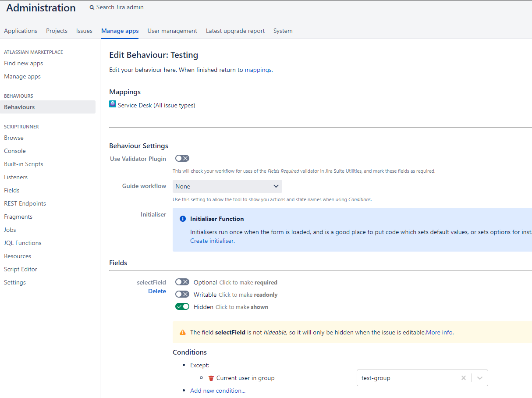
Task: Toggle selectField from Optional to required
Action: pyautogui.click(x=182, y=282)
